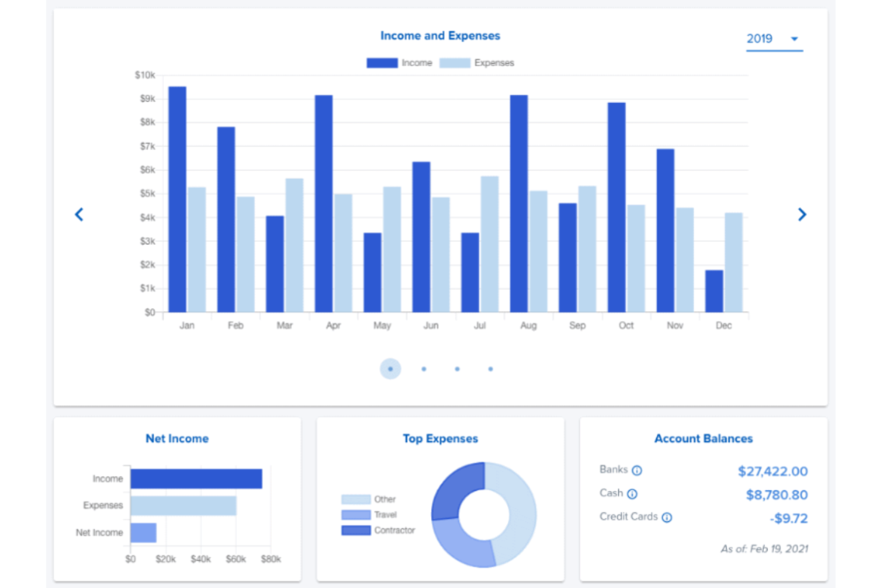Click the Expenses legend swatch

coord(455,63)
